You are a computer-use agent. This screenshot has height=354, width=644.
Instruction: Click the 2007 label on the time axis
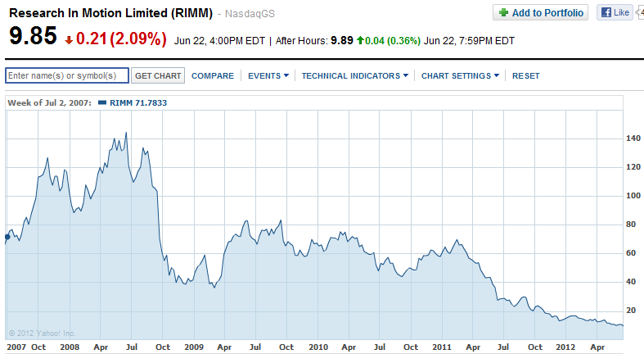coord(16,347)
